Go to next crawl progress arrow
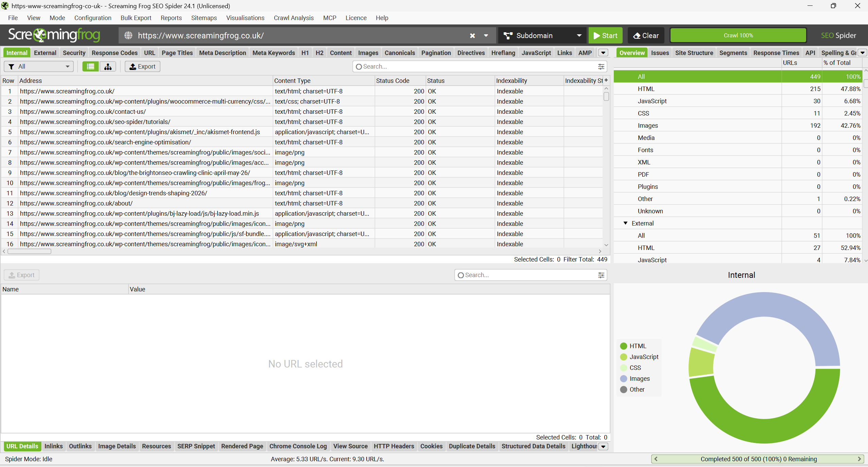 (x=859, y=459)
